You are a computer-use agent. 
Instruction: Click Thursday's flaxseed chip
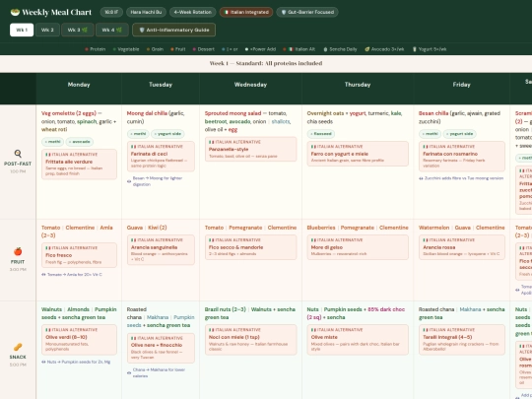coord(321,134)
